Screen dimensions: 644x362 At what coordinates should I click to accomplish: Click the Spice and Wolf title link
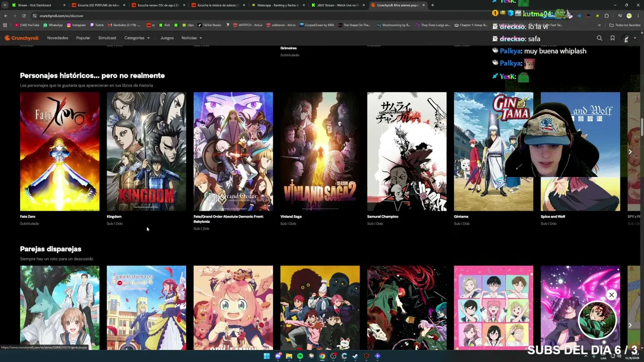(553, 217)
